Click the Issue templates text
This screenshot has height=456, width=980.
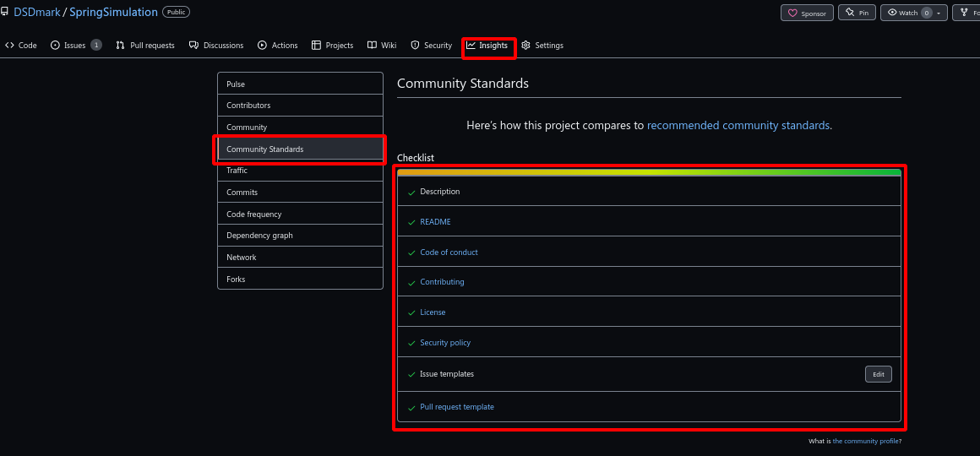(x=447, y=374)
